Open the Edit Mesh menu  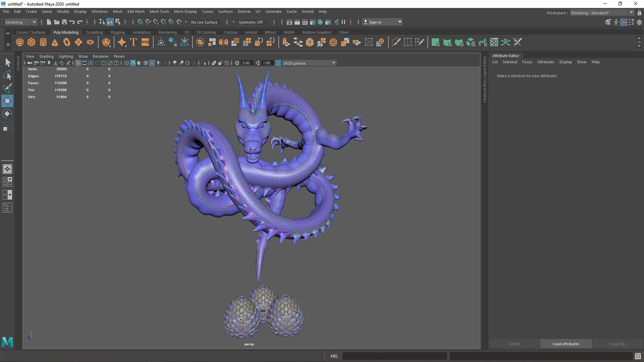136,11
